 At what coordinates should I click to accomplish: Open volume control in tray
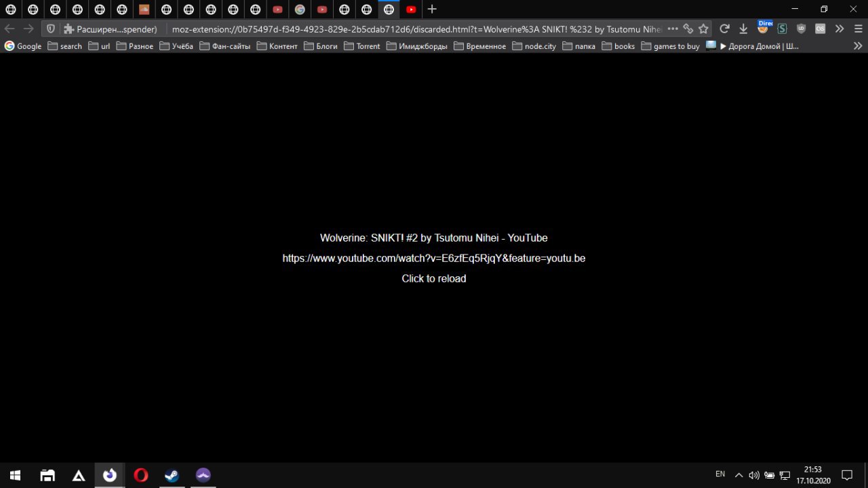(754, 475)
